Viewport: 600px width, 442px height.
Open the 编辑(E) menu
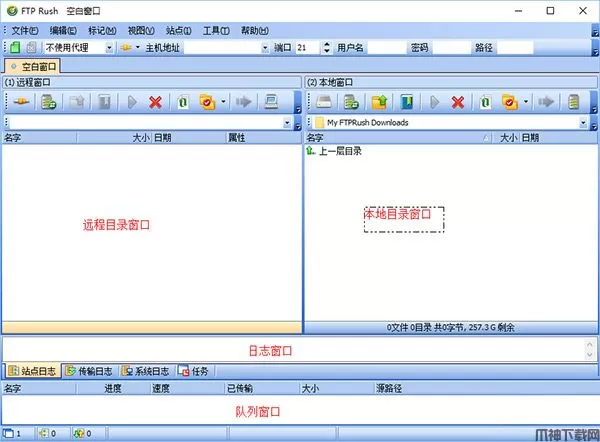pyautogui.click(x=63, y=31)
